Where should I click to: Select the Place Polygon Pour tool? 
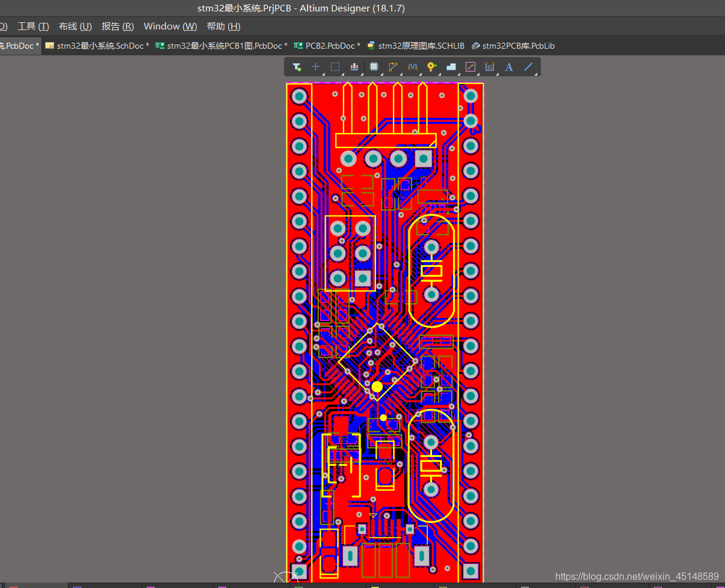tap(451, 67)
